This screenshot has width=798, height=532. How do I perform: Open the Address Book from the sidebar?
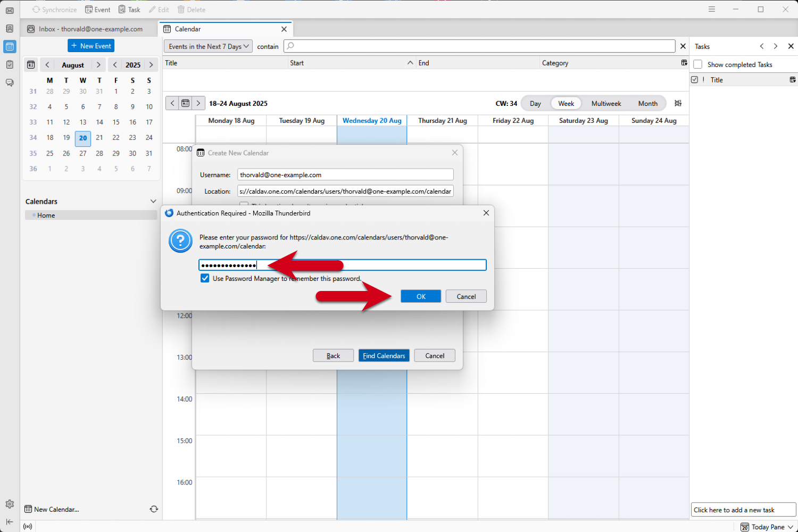(9, 29)
